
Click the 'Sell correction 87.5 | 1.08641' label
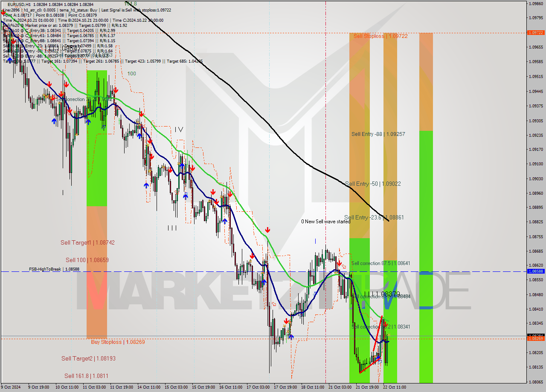(x=380, y=263)
